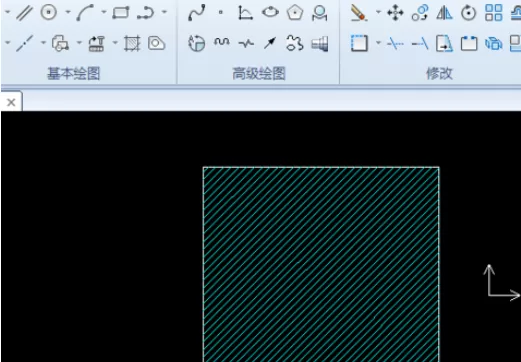
Task: Select the circle drawing tool
Action: click(x=49, y=13)
